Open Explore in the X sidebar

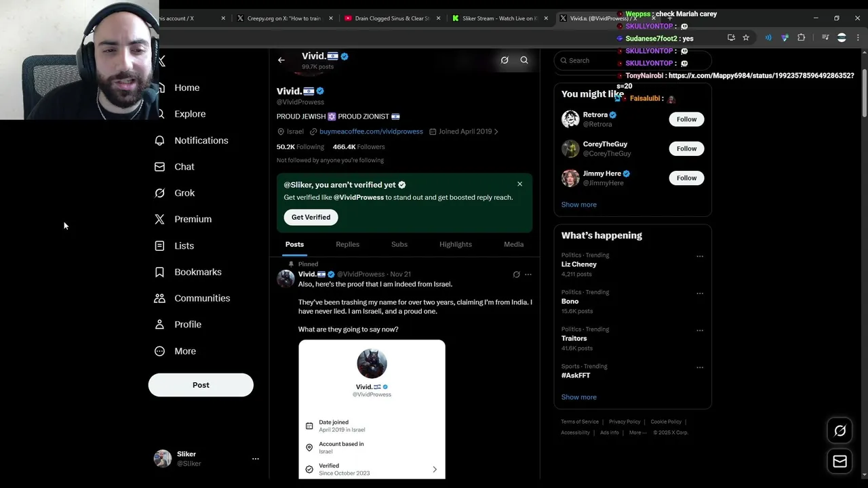coord(189,114)
